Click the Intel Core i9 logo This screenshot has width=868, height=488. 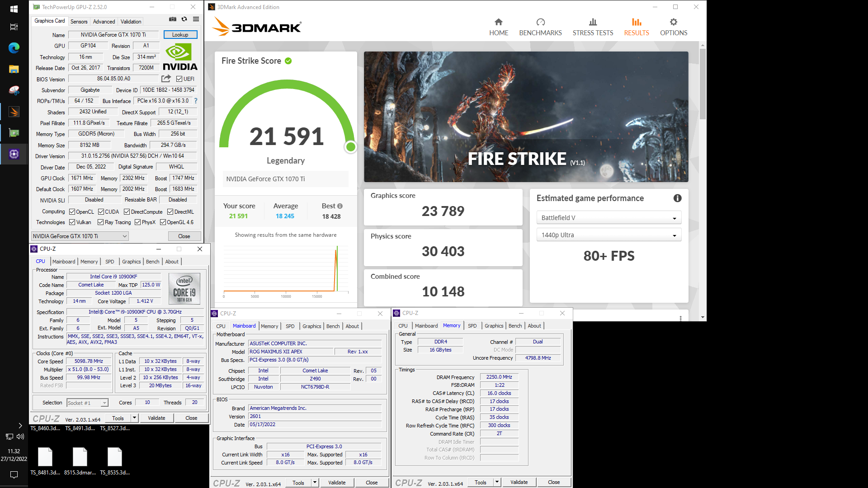pyautogui.click(x=184, y=289)
